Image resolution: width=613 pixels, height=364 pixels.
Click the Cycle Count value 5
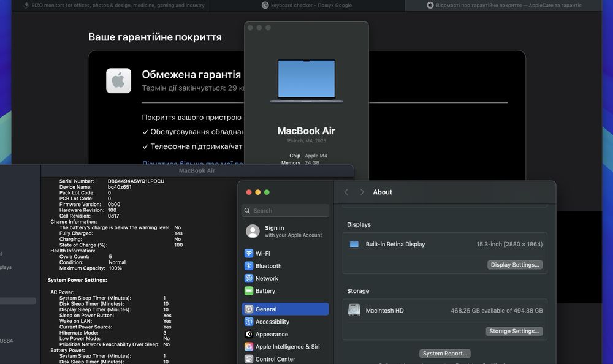click(x=110, y=257)
